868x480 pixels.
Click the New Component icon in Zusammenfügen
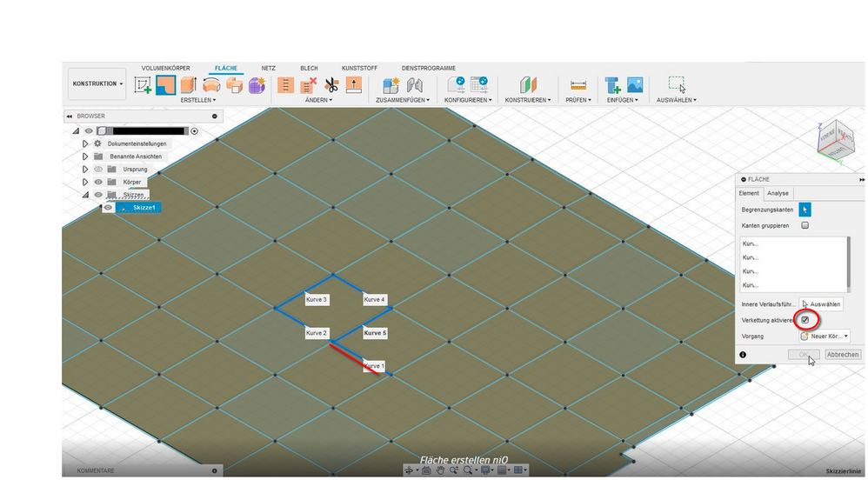(x=391, y=85)
